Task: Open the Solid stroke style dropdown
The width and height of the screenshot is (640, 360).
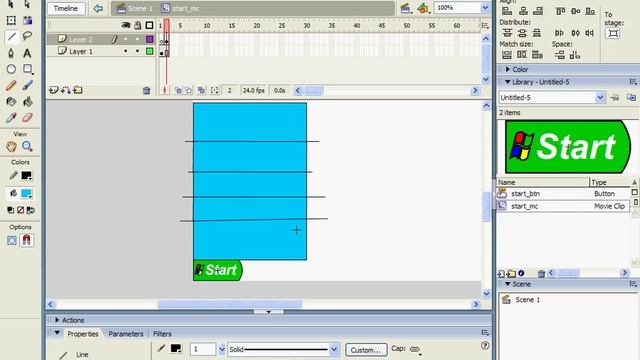Action: pos(334,349)
